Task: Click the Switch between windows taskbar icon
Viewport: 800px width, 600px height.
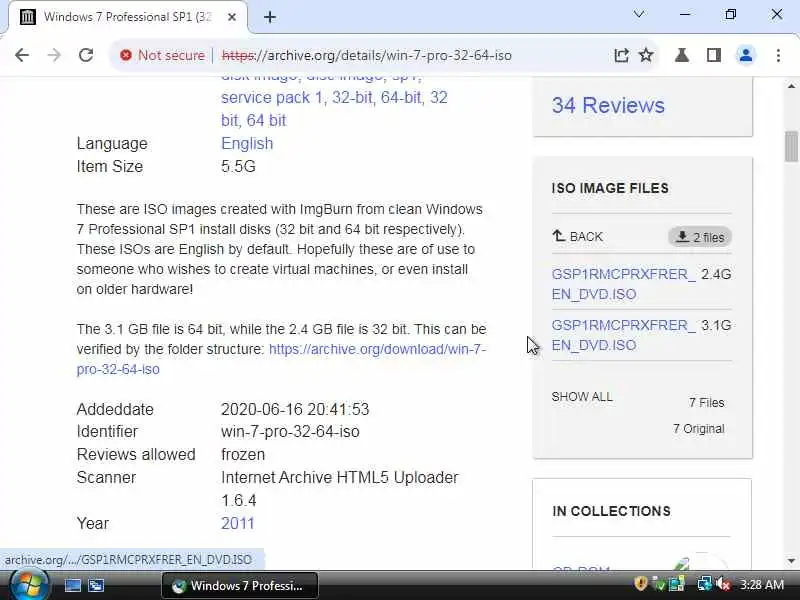Action: (x=96, y=585)
